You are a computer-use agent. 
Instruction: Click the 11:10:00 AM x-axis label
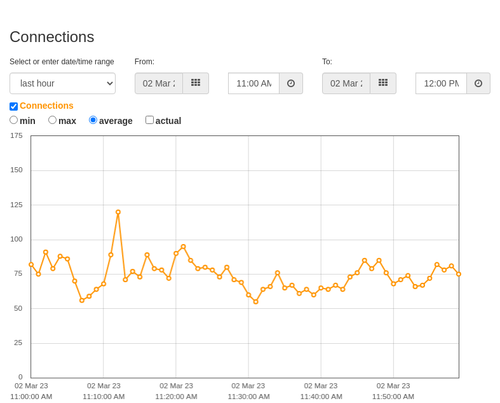coord(104,397)
